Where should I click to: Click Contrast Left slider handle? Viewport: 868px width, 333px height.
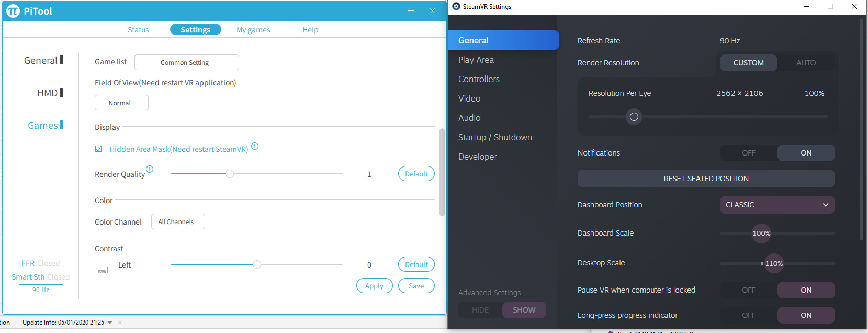pos(257,264)
